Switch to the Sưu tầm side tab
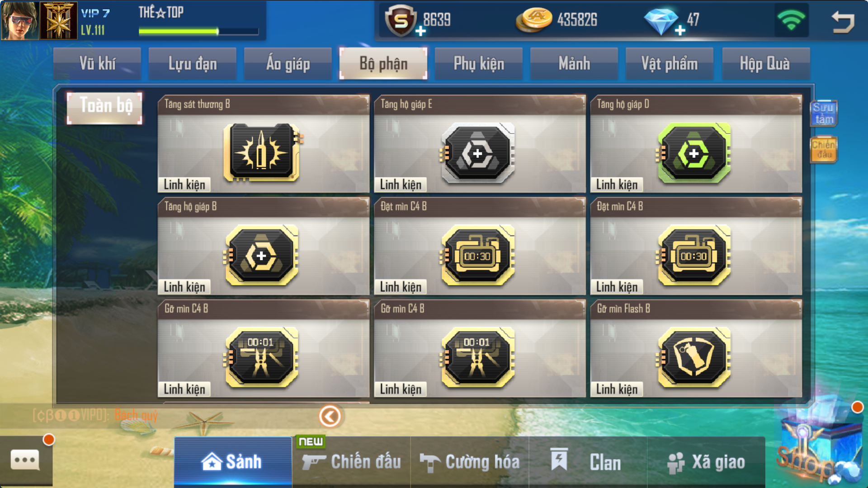The image size is (868, 488). click(x=824, y=113)
